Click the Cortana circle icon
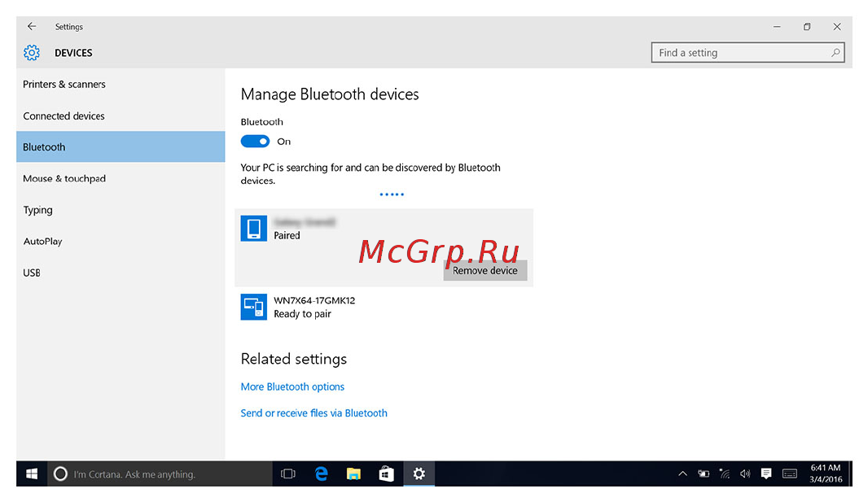The width and height of the screenshot is (868, 502). point(60,474)
